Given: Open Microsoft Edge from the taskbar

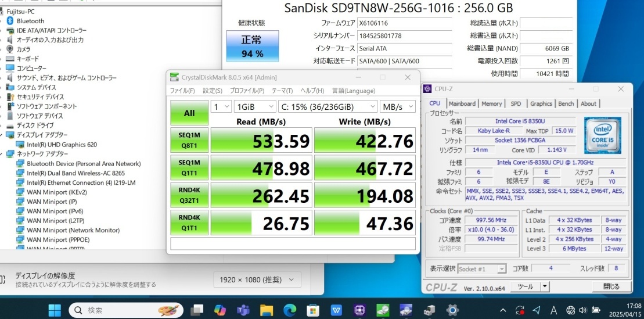Looking at the screenshot, I should pyautogui.click(x=290, y=310).
